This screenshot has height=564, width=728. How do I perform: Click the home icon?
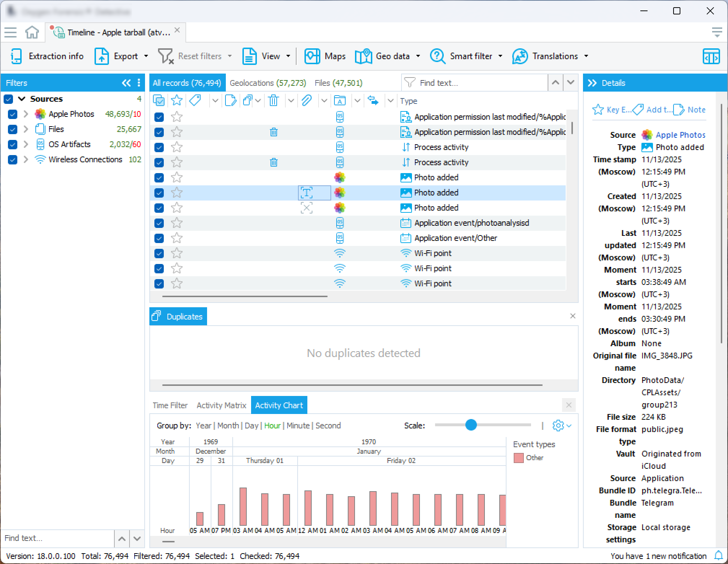click(x=32, y=32)
